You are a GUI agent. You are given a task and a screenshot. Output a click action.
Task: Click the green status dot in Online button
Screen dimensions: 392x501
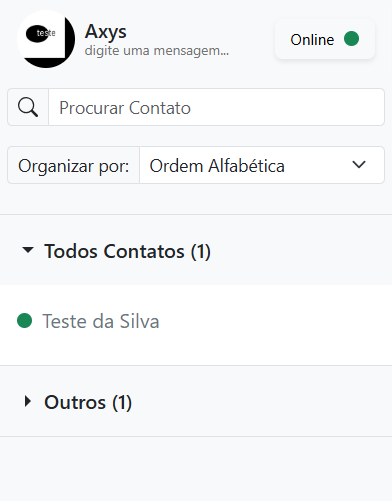(x=351, y=39)
